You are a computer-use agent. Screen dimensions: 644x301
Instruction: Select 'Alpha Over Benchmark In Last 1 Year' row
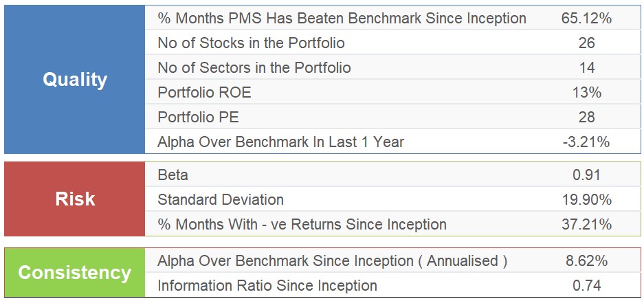coord(393,142)
